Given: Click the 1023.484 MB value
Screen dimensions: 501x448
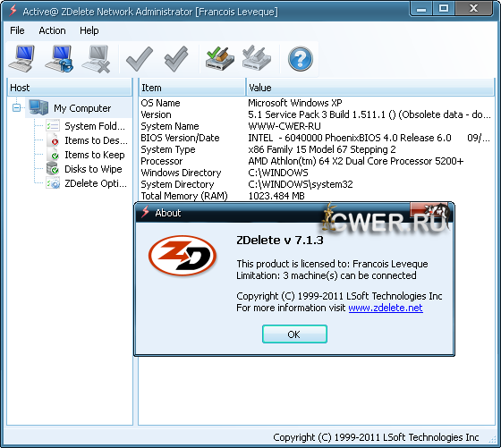Looking at the screenshot, I should [x=276, y=196].
